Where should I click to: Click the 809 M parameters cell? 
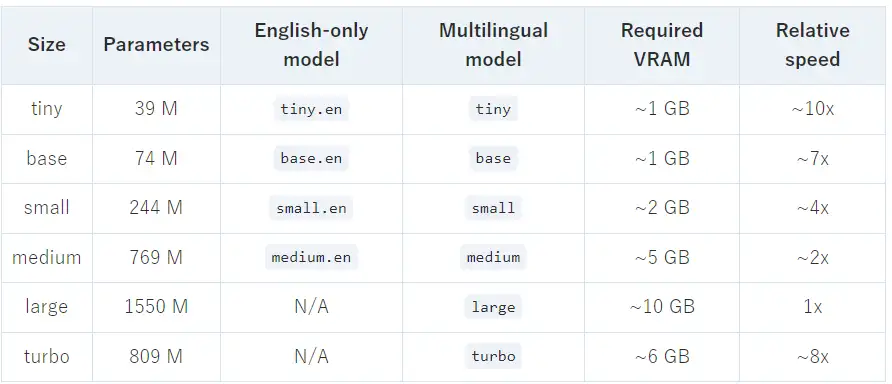click(156, 357)
